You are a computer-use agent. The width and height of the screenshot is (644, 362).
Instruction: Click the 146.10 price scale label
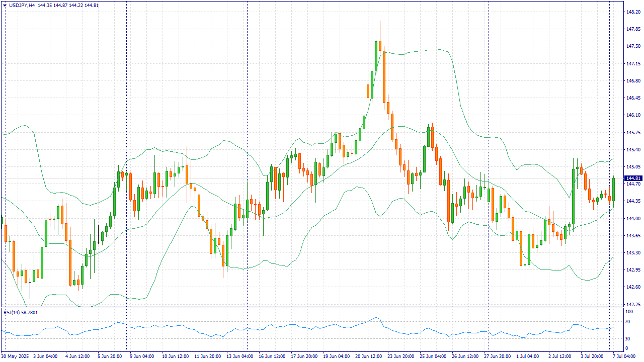pyautogui.click(x=632, y=115)
